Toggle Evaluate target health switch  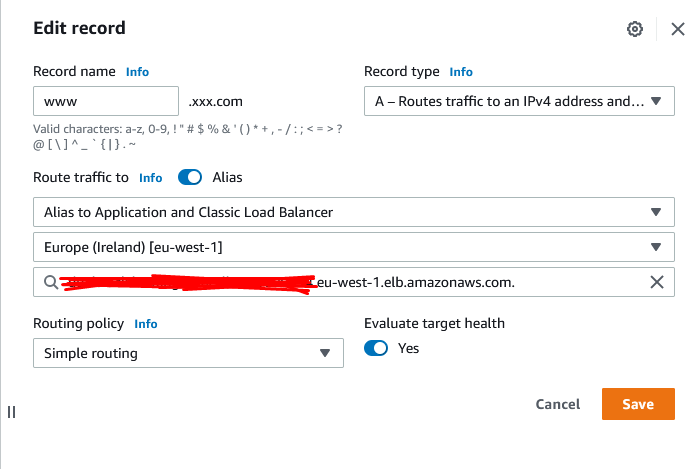pos(376,348)
